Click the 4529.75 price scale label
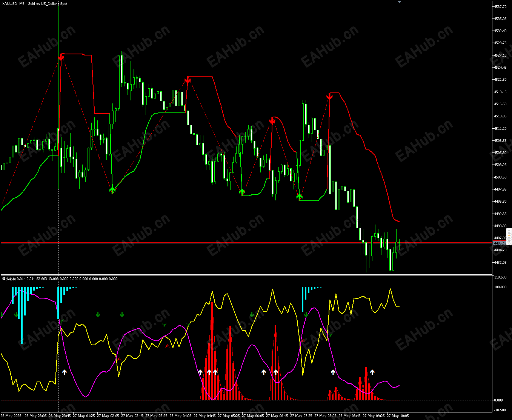The height and width of the screenshot is (420, 512). [x=500, y=43]
